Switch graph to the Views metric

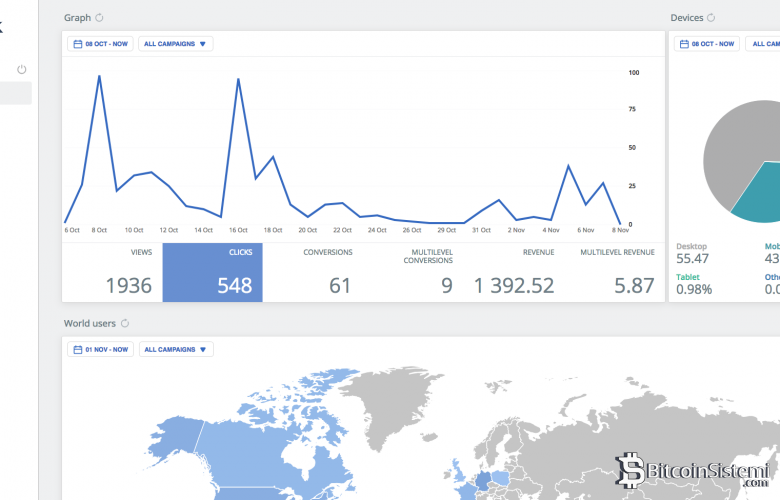coord(112,272)
